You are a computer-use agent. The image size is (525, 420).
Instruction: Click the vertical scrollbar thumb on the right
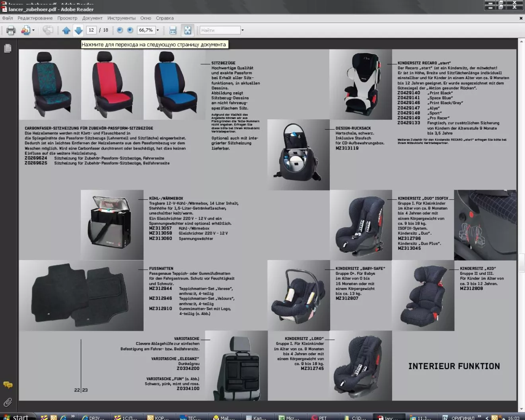(x=521, y=262)
